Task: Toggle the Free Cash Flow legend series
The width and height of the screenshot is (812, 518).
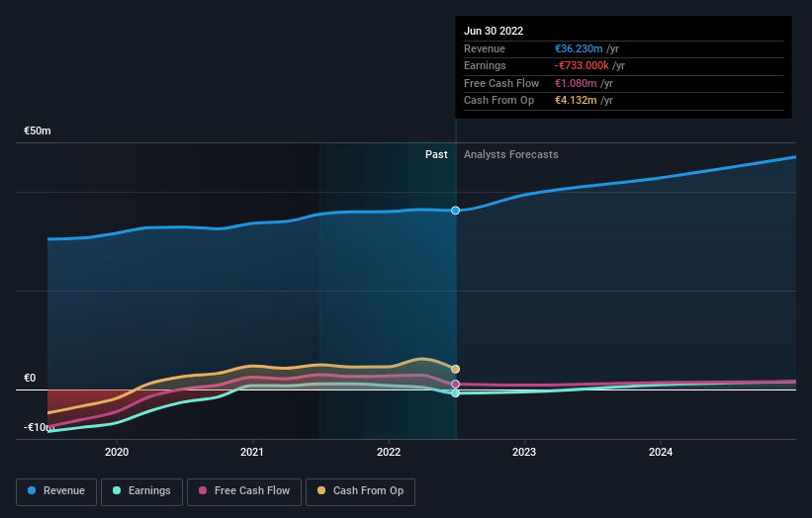Action: click(x=244, y=491)
